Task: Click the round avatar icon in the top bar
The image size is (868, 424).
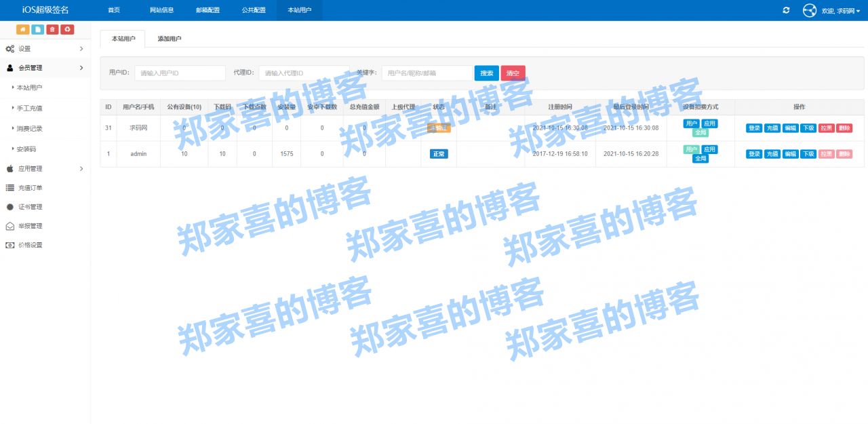Action: (810, 10)
